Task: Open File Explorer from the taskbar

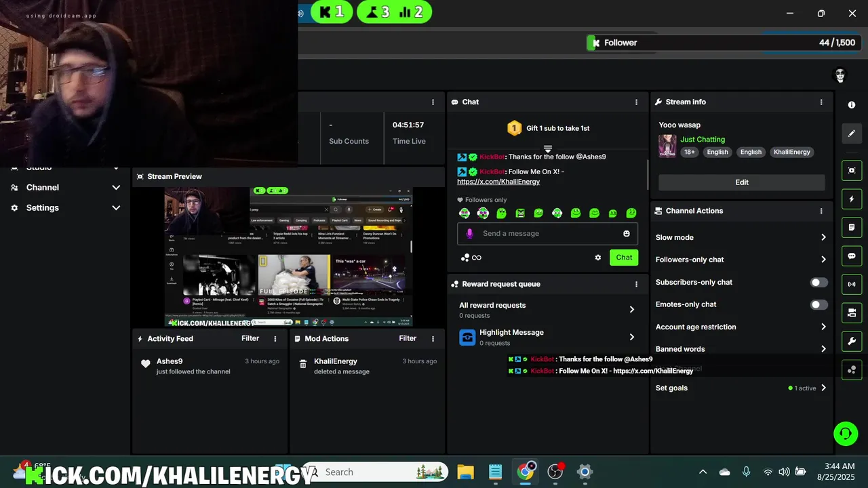Action: 465,472
